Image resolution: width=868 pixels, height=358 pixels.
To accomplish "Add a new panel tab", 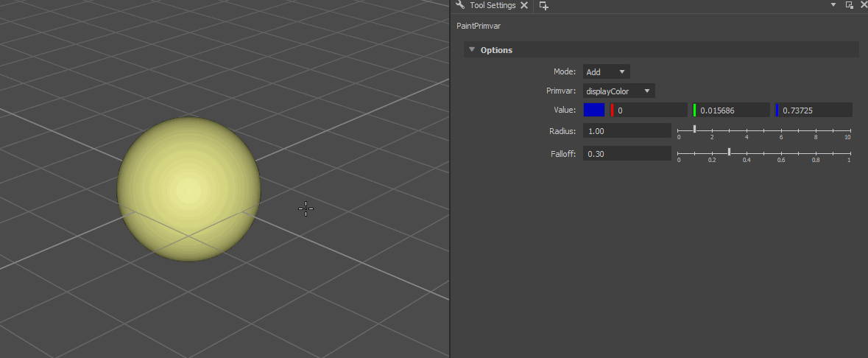I will pyautogui.click(x=543, y=6).
